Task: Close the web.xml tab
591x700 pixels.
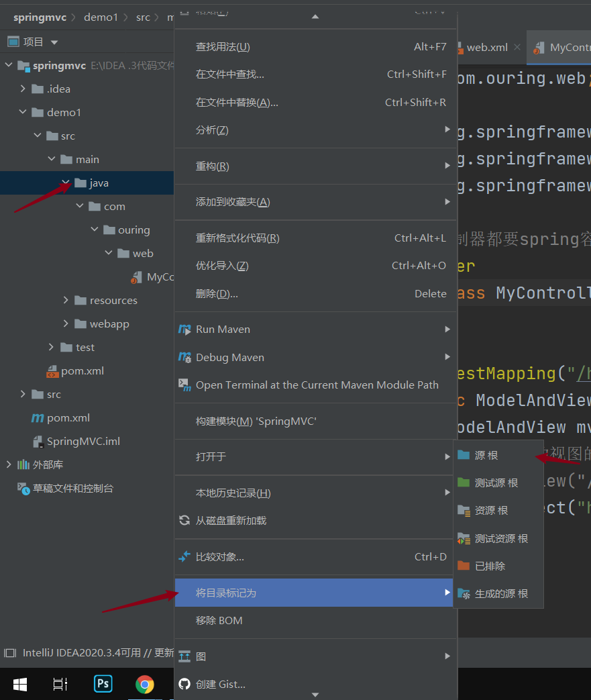Action: 517,47
